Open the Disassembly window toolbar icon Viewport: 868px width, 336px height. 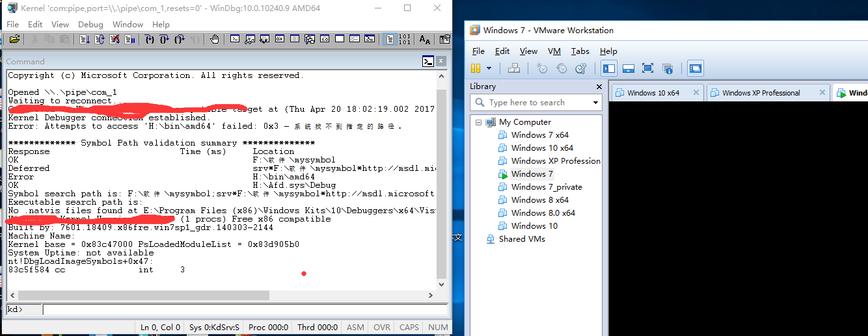point(325,39)
